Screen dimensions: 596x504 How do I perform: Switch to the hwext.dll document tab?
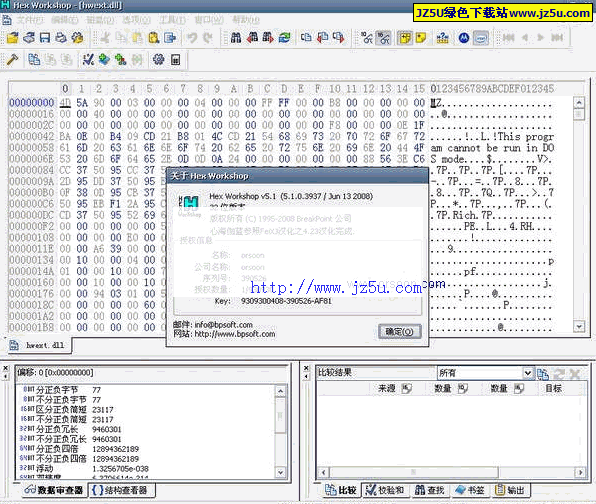point(40,345)
